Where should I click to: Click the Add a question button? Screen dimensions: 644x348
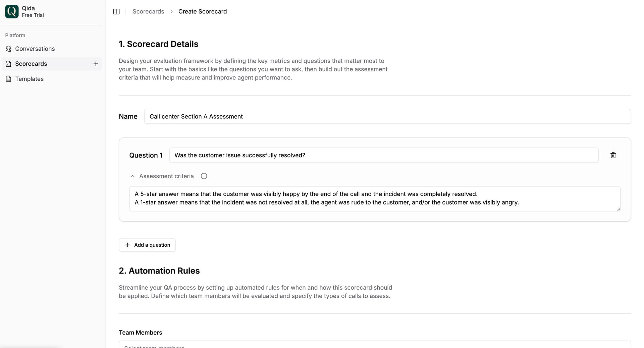click(x=147, y=245)
